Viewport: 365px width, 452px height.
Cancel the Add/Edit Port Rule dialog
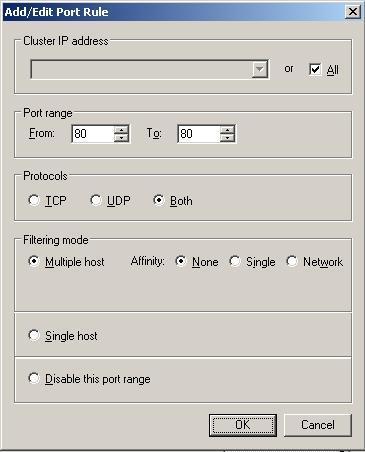click(318, 425)
